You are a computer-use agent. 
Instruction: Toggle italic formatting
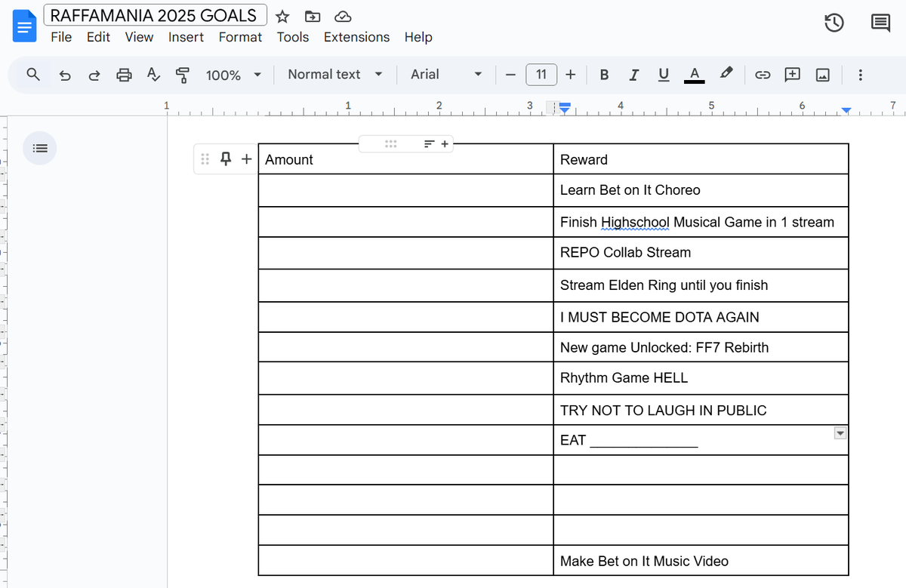633,75
